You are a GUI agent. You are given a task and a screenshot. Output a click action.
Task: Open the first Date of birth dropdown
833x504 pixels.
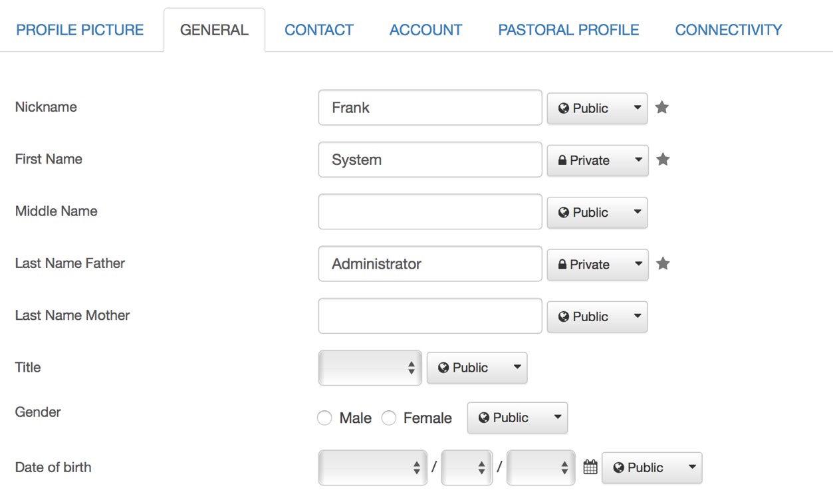373,468
